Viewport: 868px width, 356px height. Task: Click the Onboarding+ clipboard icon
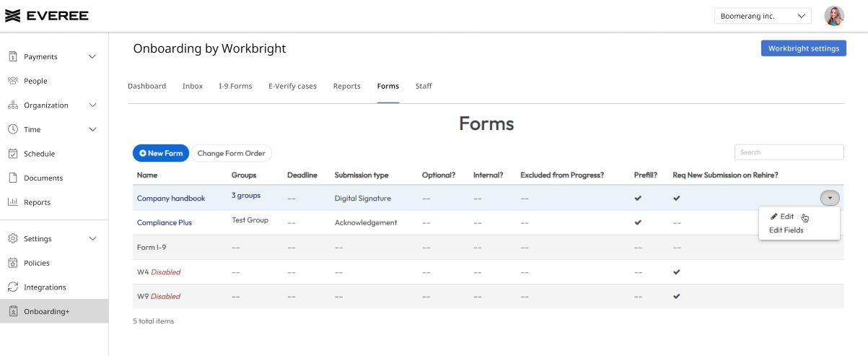(x=13, y=311)
